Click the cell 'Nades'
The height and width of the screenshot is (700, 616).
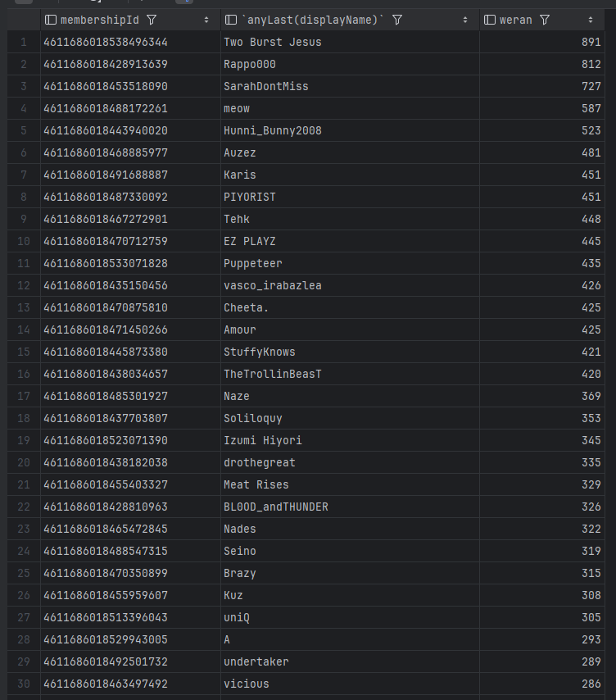tap(350, 529)
